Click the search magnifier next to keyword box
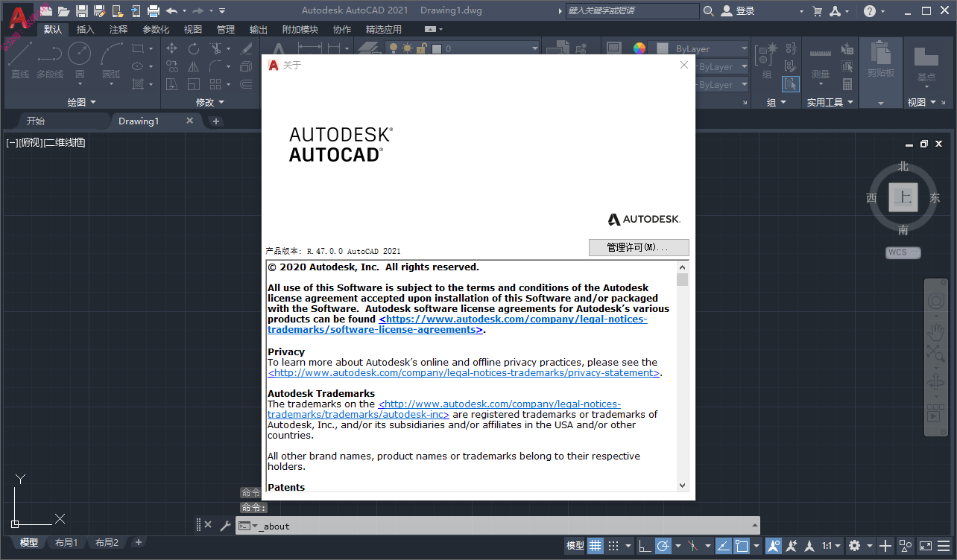 708,10
